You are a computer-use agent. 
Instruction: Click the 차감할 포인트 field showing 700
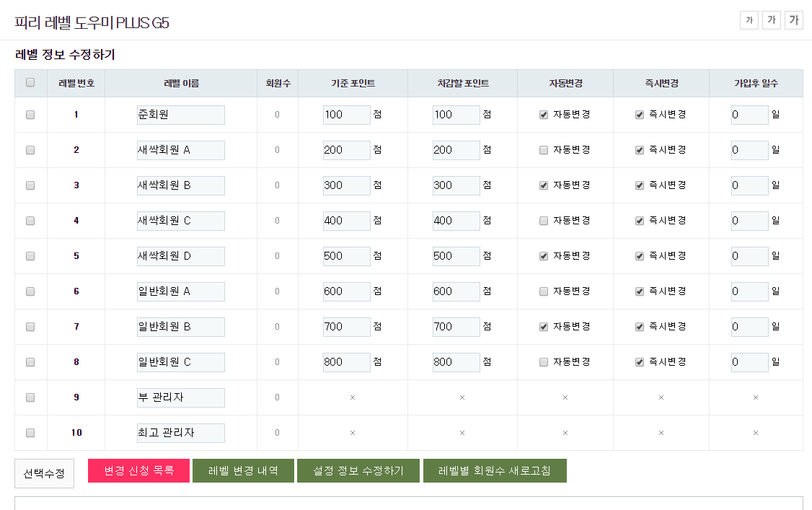point(456,327)
